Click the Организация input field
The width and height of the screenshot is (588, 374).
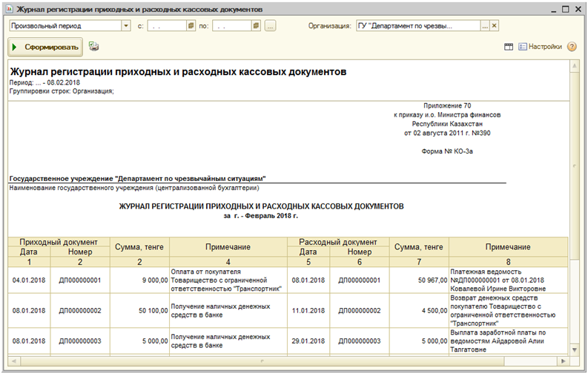click(417, 25)
